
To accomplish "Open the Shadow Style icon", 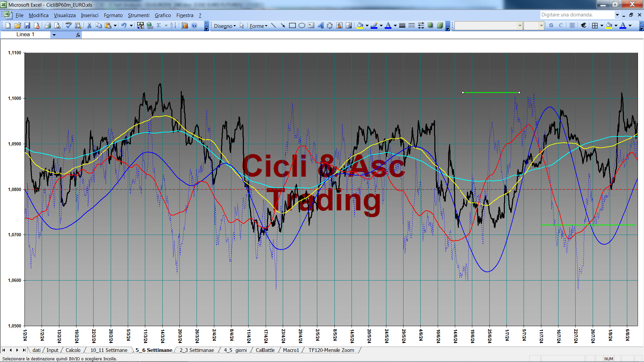I will coord(430,25).
